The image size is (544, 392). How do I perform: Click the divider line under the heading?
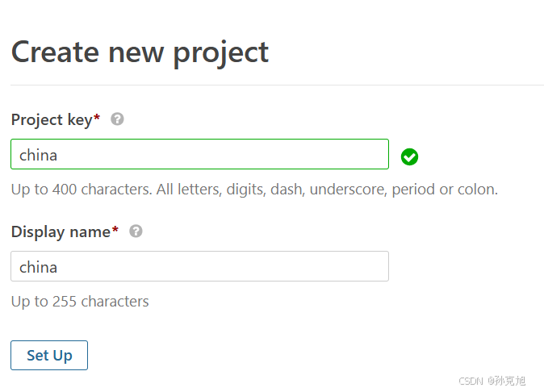[277, 85]
